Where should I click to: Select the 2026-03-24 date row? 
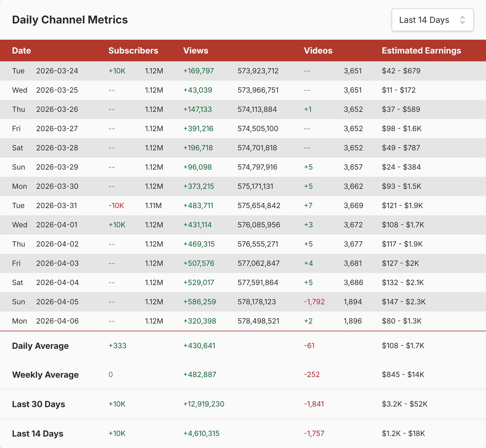[57, 71]
